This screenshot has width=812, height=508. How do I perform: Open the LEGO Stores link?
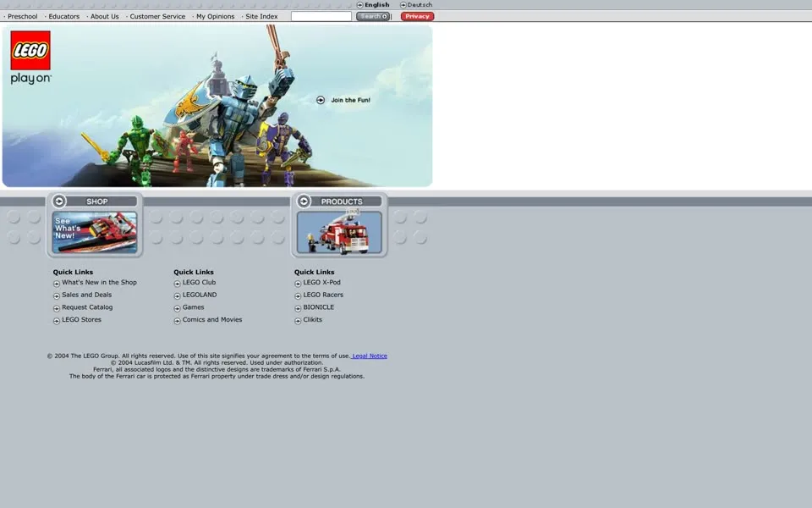coord(81,320)
